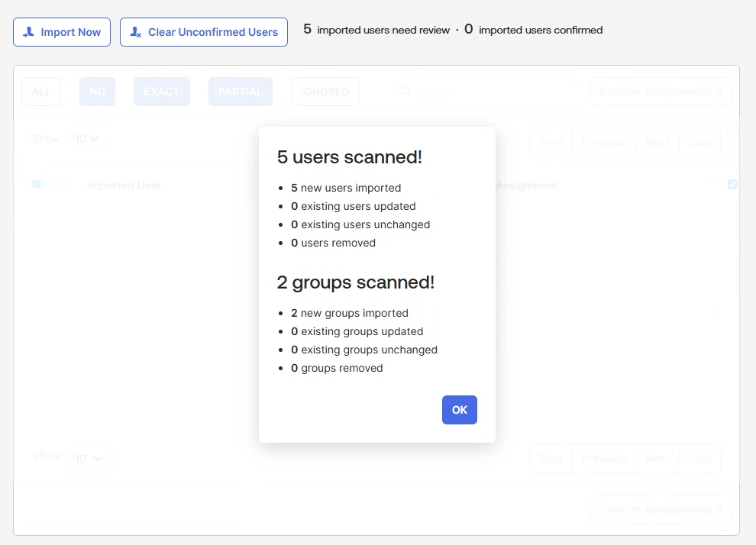Click OK in the scan results dialog
Viewport: 756px width, 545px height.
pyautogui.click(x=459, y=410)
